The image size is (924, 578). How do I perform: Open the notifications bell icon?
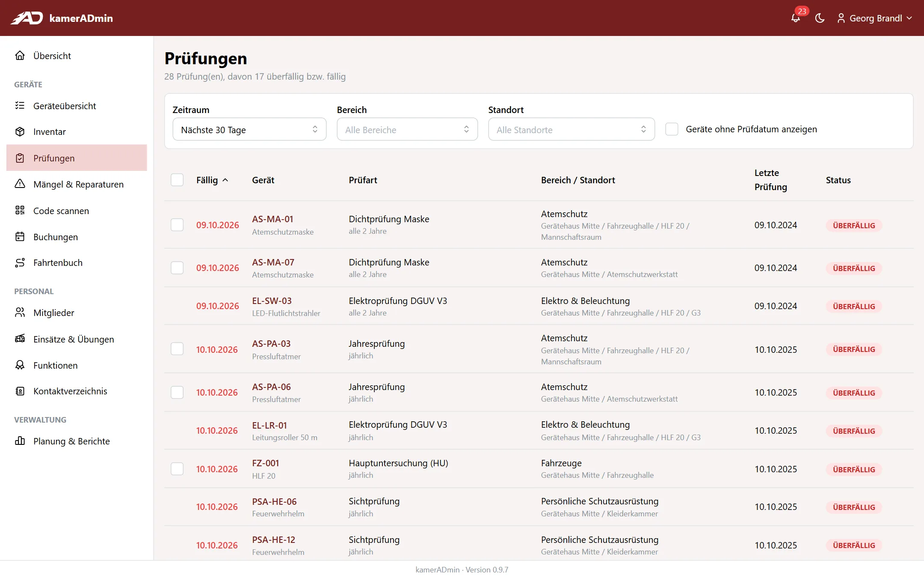pyautogui.click(x=796, y=18)
